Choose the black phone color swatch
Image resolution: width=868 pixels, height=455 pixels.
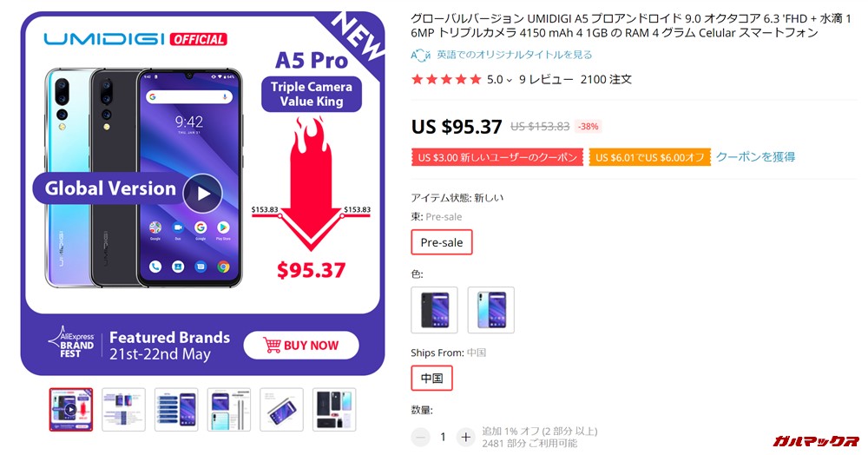click(435, 310)
